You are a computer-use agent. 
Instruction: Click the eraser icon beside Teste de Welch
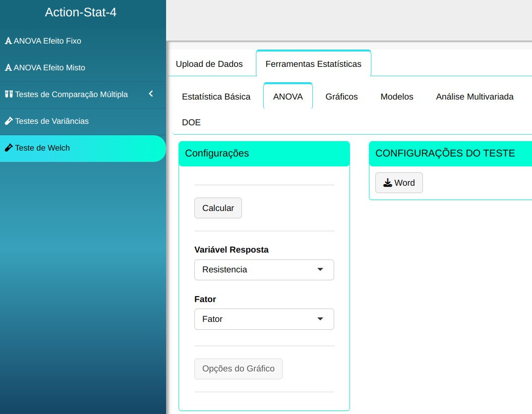coord(8,148)
